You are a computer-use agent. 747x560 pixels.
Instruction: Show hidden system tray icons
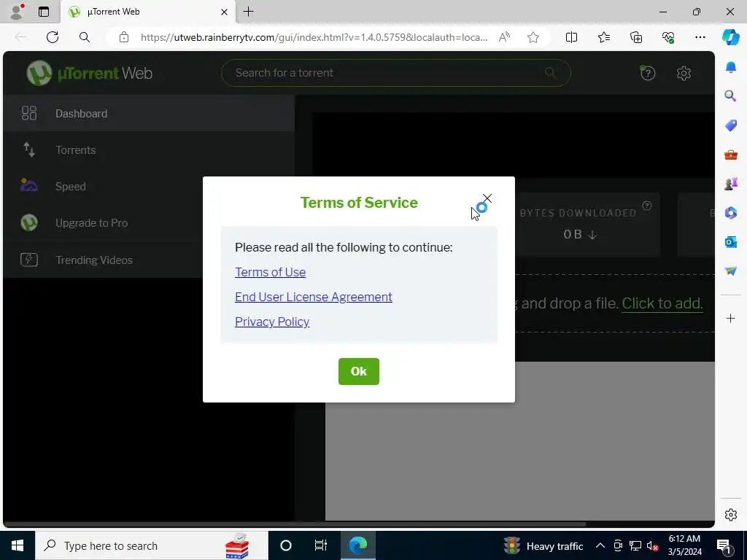[600, 545]
